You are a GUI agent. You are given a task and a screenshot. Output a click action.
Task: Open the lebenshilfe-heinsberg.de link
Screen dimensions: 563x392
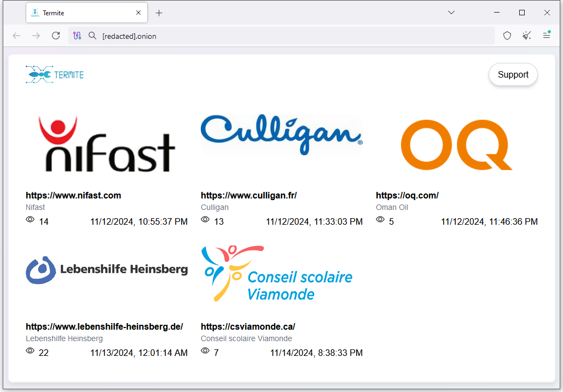tap(104, 327)
